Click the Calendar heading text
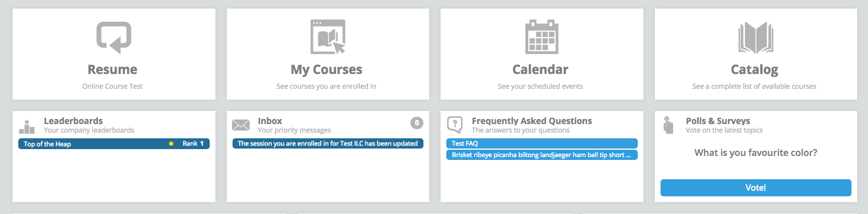The image size is (868, 214). [x=540, y=70]
